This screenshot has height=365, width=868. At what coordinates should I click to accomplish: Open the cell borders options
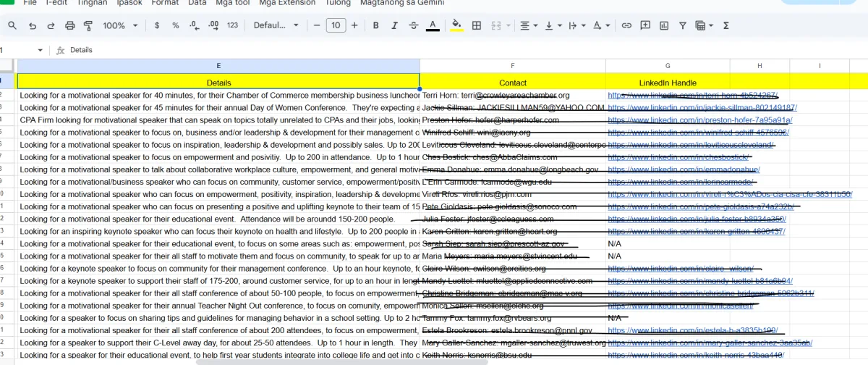click(x=477, y=25)
